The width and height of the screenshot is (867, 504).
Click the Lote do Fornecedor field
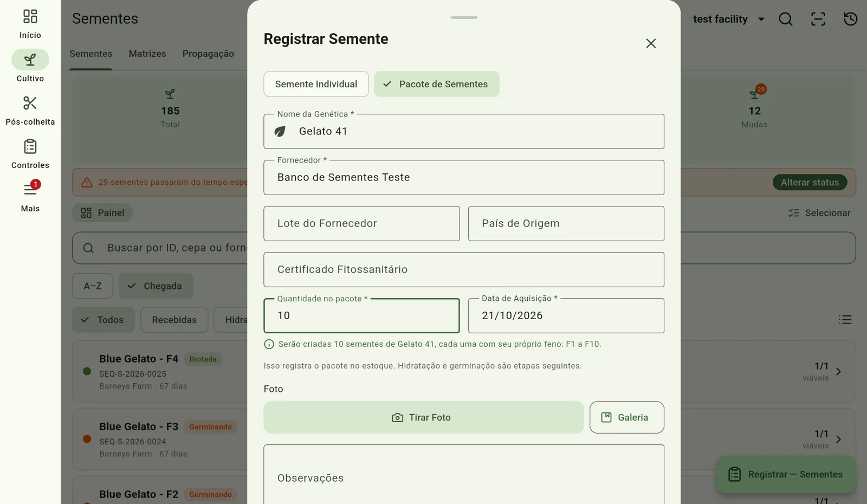[x=361, y=223]
